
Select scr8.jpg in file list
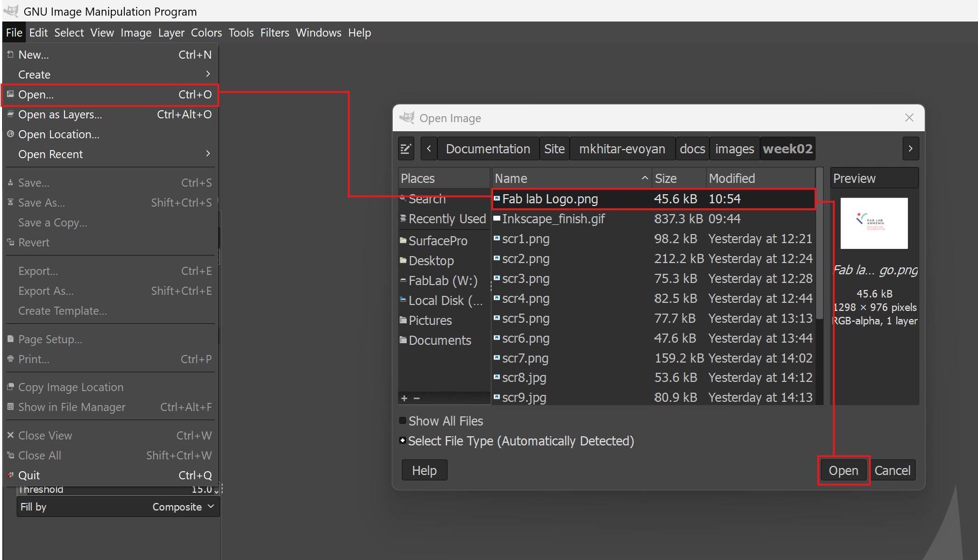[654, 378]
